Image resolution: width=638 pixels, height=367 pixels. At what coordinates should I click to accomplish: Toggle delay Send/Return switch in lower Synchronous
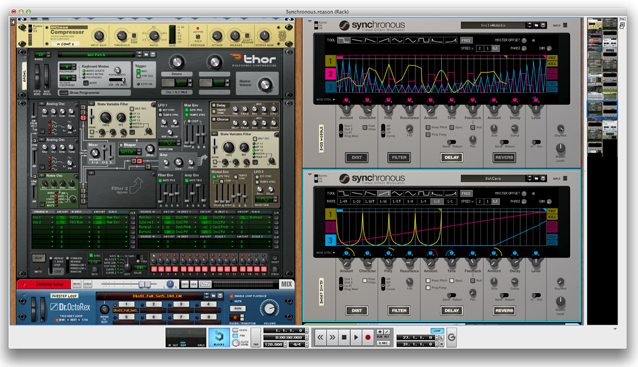click(452, 295)
